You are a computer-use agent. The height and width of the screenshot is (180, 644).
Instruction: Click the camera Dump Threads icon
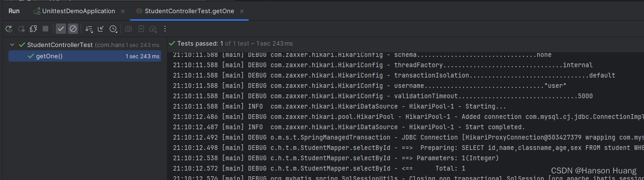(x=128, y=29)
